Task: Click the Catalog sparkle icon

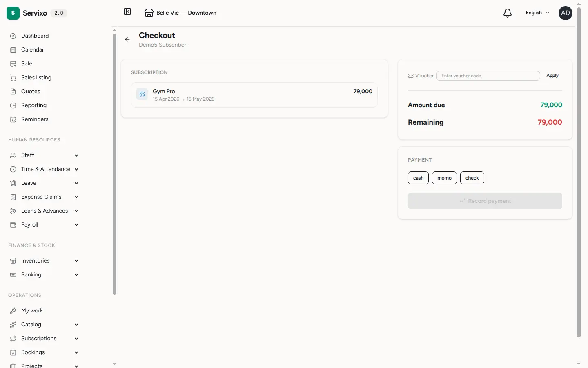Action: coord(13,325)
